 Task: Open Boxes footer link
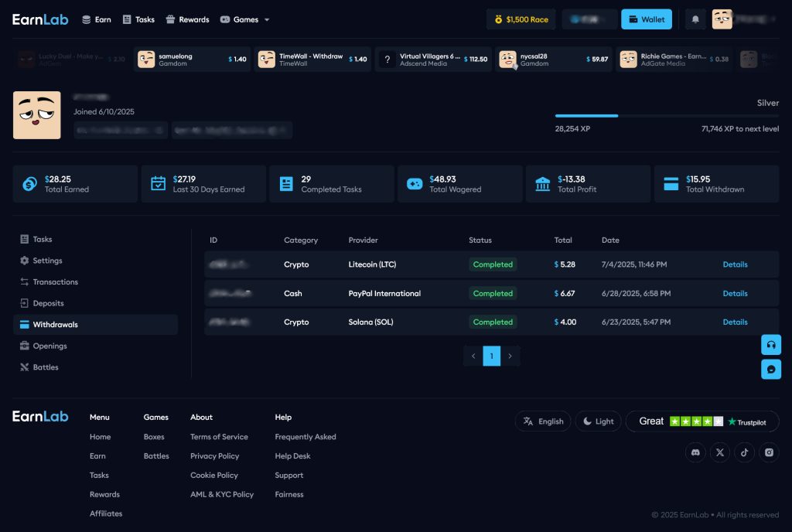tap(154, 437)
